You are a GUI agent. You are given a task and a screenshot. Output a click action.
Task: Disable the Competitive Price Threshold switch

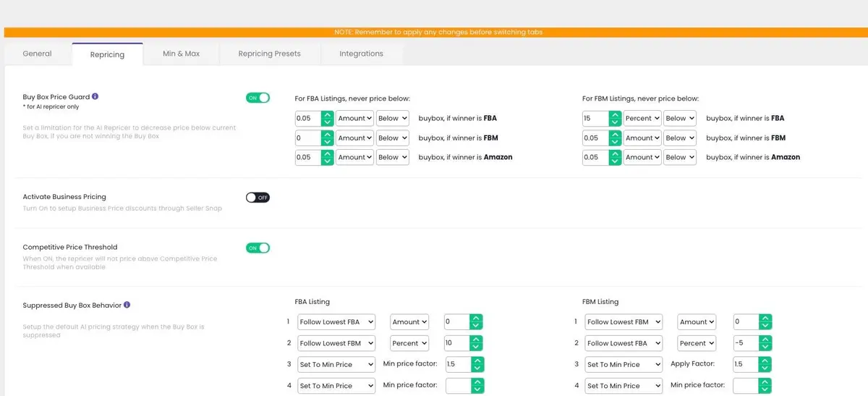258,248
